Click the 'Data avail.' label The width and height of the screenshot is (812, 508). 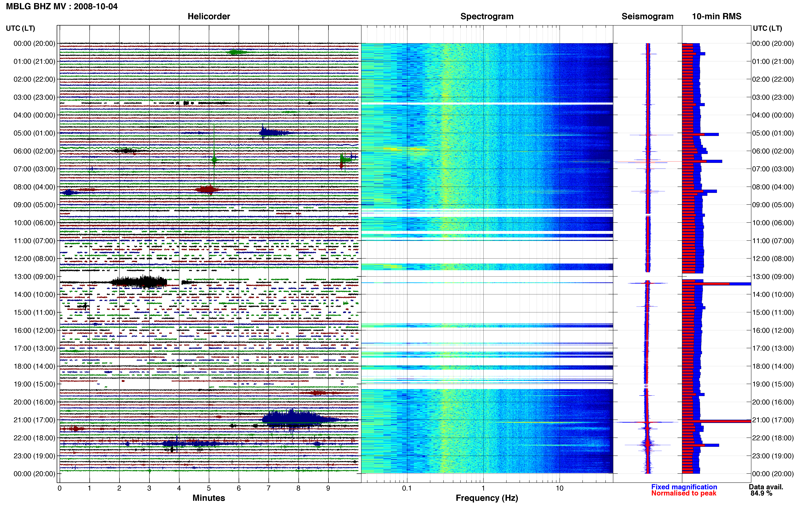click(x=766, y=487)
